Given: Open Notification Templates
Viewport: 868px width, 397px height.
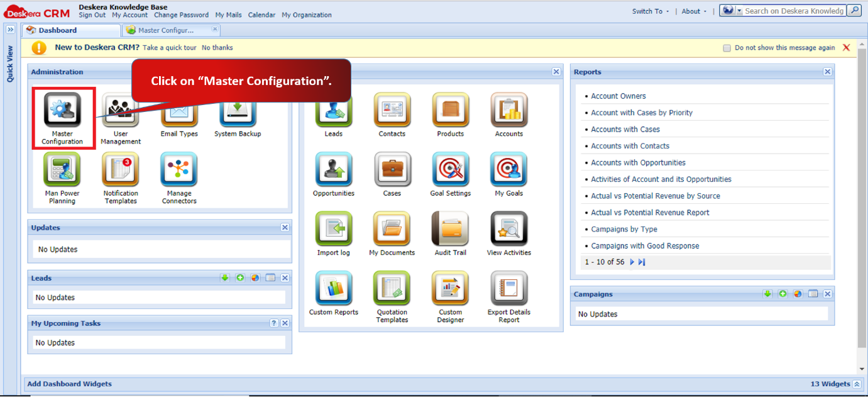Looking at the screenshot, I should pyautogui.click(x=121, y=171).
